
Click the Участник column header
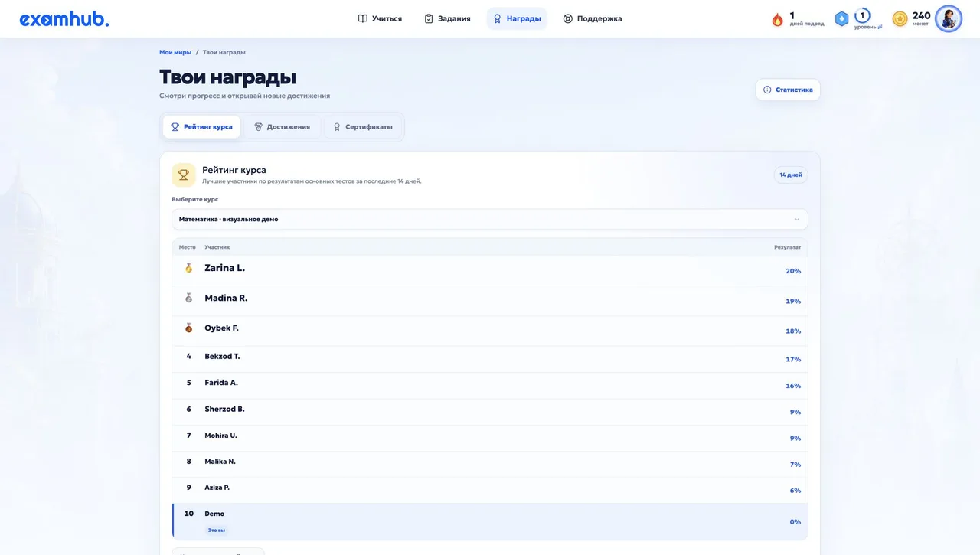pyautogui.click(x=217, y=247)
